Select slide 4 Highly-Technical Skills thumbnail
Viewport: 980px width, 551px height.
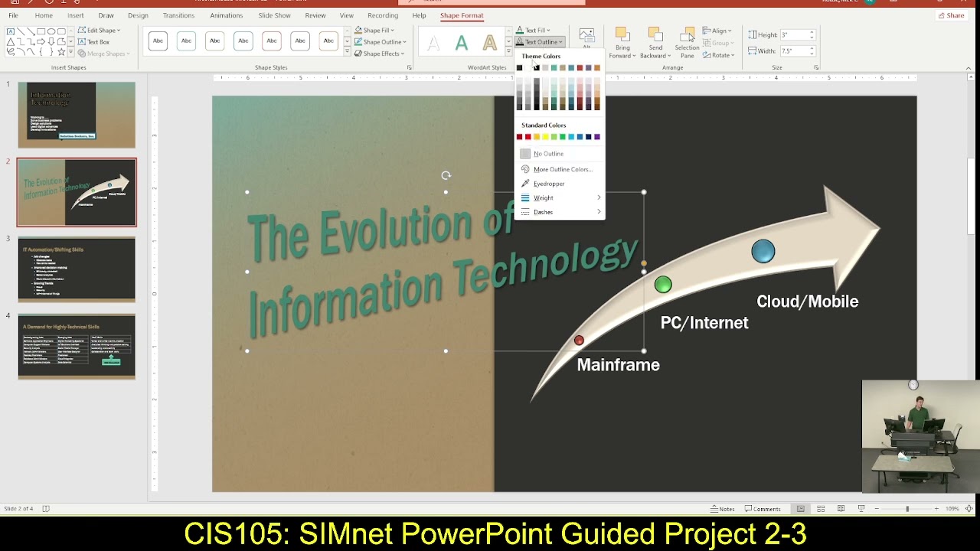(x=77, y=347)
